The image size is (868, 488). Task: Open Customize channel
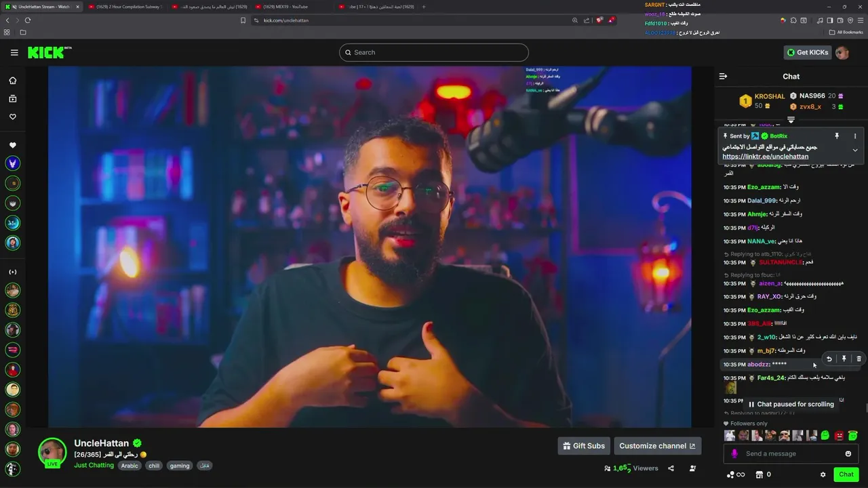click(657, 446)
